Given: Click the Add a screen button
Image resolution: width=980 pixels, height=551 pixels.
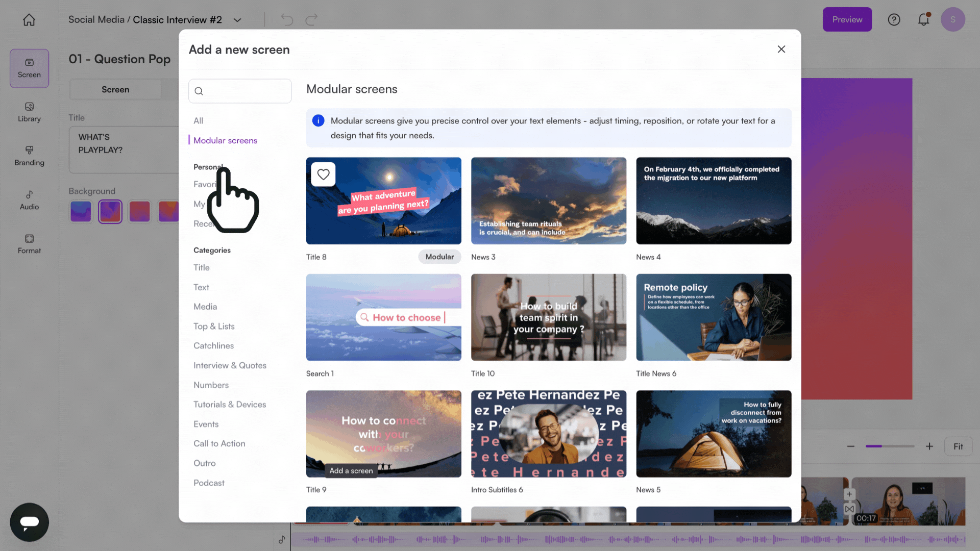Looking at the screenshot, I should (x=351, y=470).
